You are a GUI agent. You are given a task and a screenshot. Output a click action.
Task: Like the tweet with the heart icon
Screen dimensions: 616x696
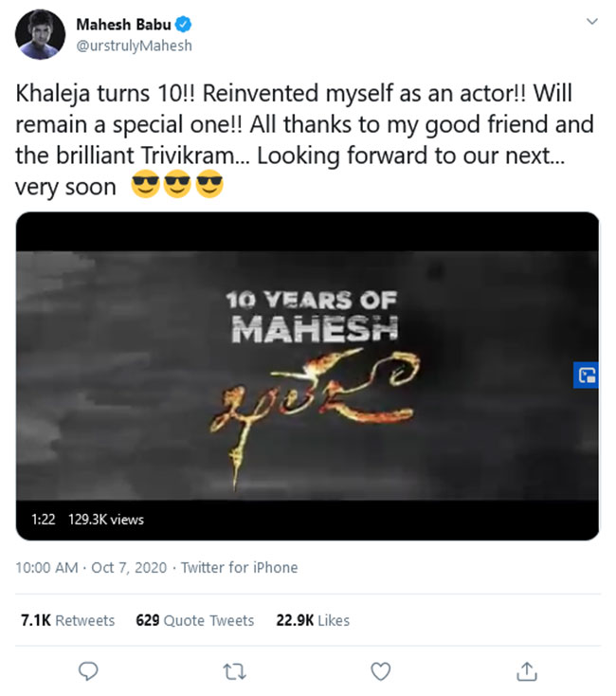[380, 670]
